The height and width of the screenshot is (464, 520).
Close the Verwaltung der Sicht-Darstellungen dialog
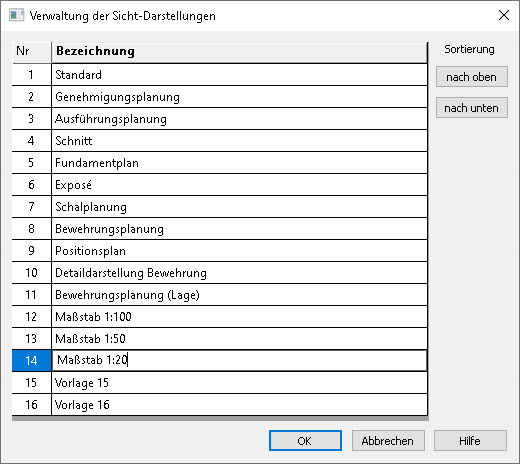pyautogui.click(x=504, y=15)
